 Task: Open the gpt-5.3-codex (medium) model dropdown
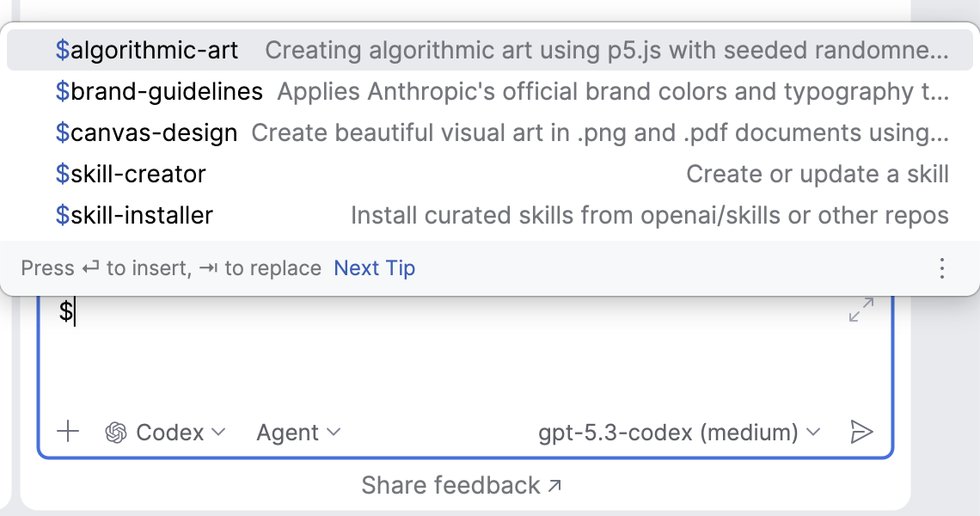pos(678,432)
